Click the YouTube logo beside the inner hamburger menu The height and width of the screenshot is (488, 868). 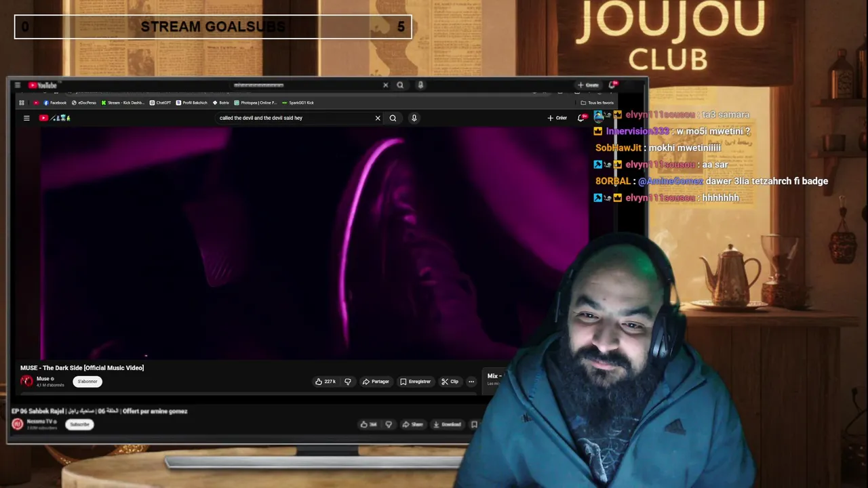(54, 118)
